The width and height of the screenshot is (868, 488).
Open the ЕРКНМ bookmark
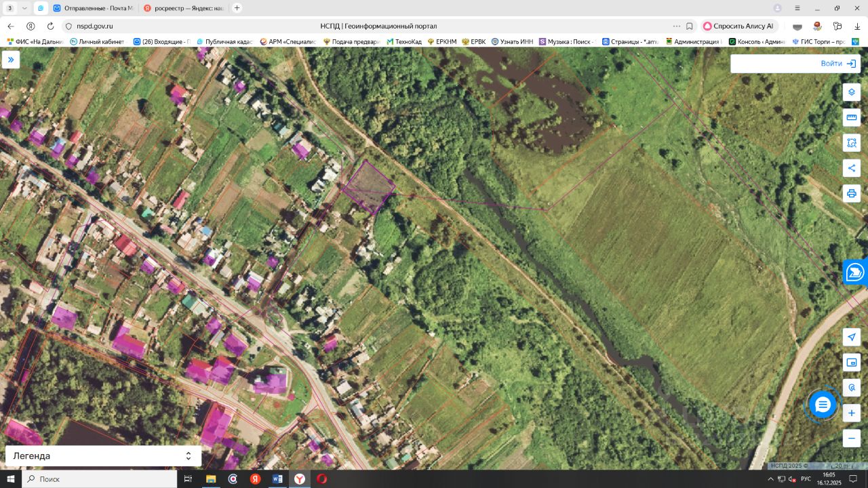[442, 41]
